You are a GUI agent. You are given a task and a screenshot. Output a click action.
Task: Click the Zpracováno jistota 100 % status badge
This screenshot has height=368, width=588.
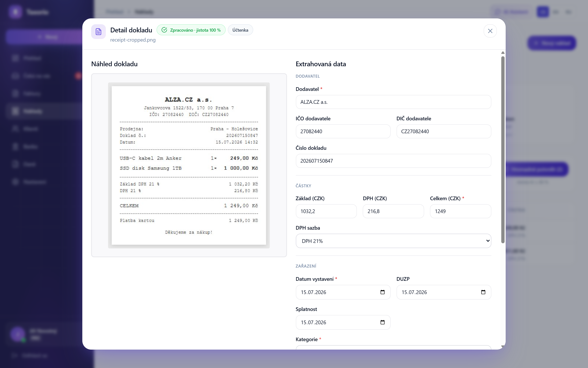point(191,30)
